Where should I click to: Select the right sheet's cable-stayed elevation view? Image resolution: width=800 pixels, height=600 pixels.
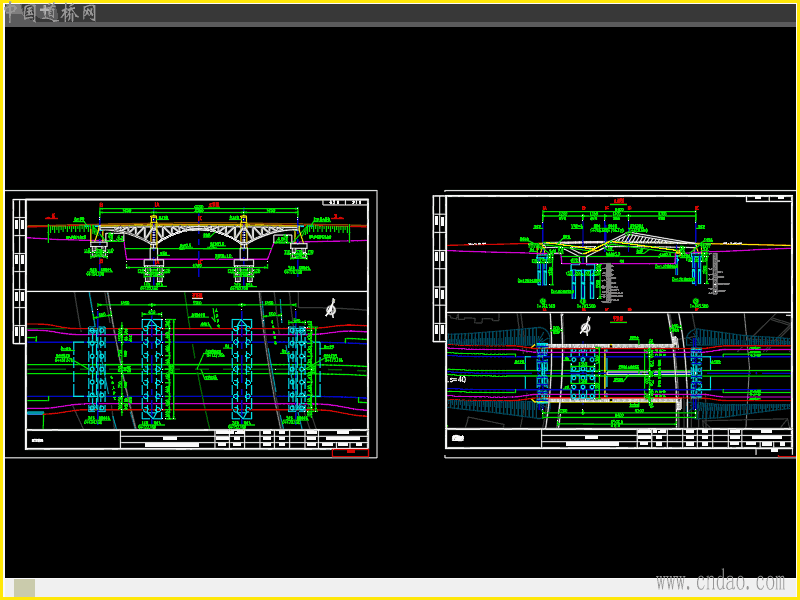(619, 254)
